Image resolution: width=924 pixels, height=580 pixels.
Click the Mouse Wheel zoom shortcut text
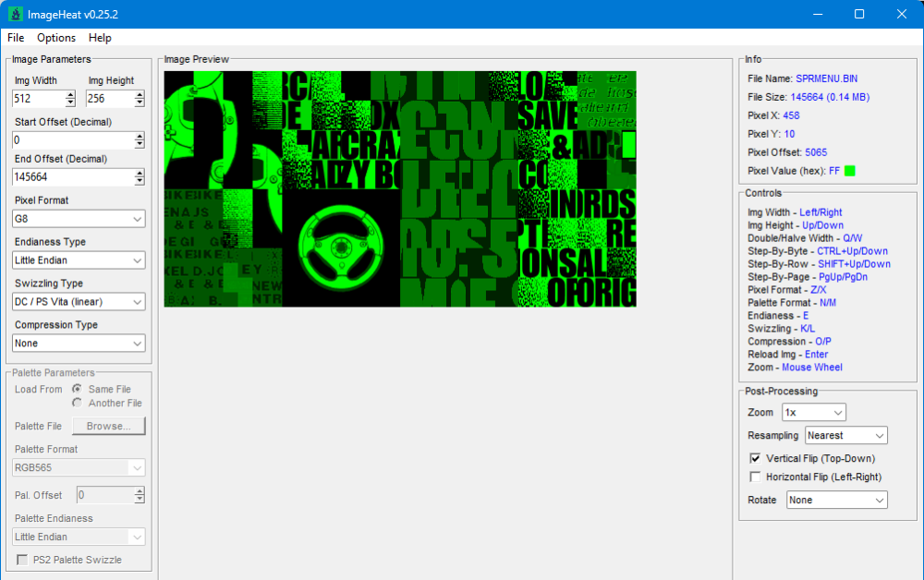[x=811, y=368]
